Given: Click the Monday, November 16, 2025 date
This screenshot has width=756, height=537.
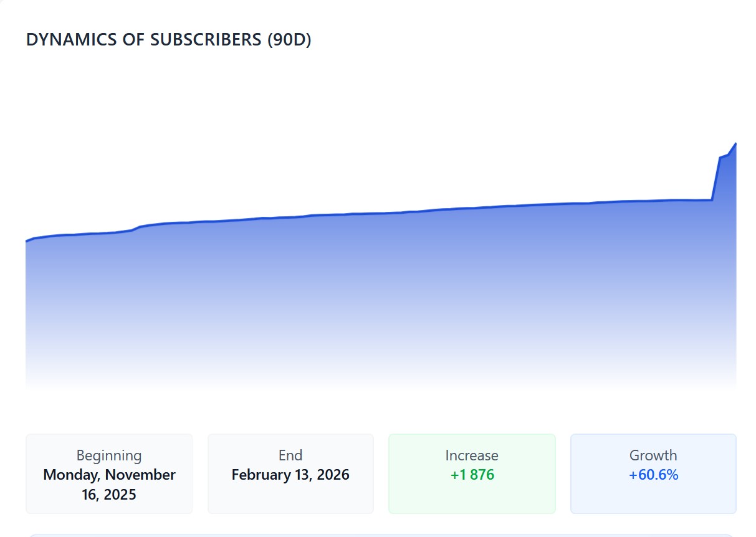Looking at the screenshot, I should 109,485.
